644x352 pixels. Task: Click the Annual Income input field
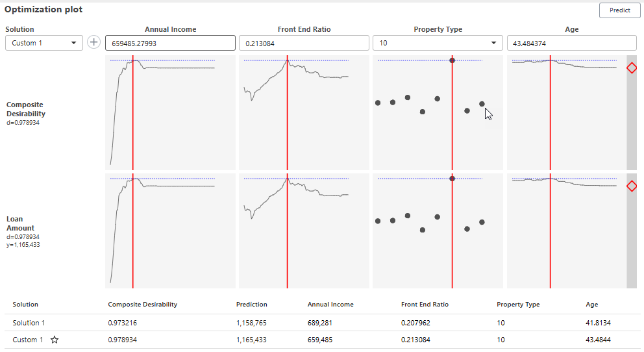click(x=170, y=43)
